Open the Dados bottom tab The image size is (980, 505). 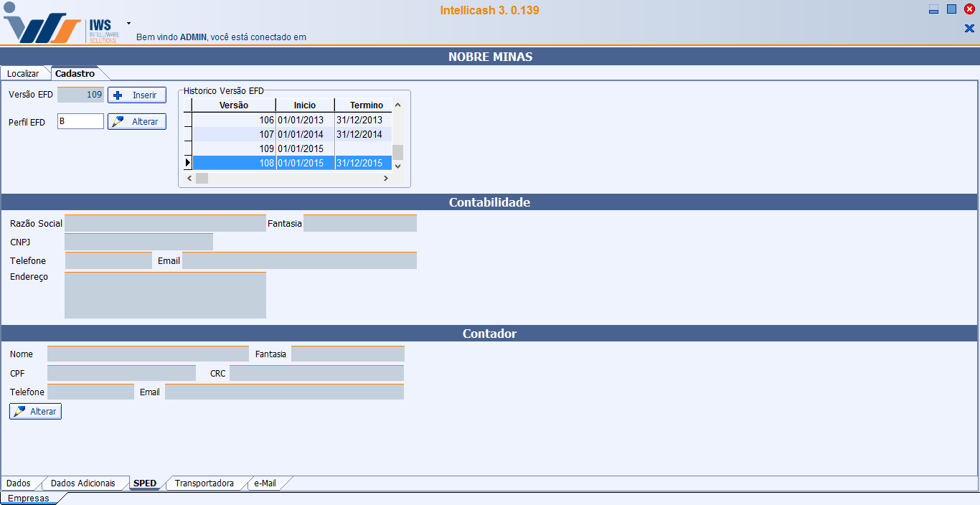[x=19, y=483]
